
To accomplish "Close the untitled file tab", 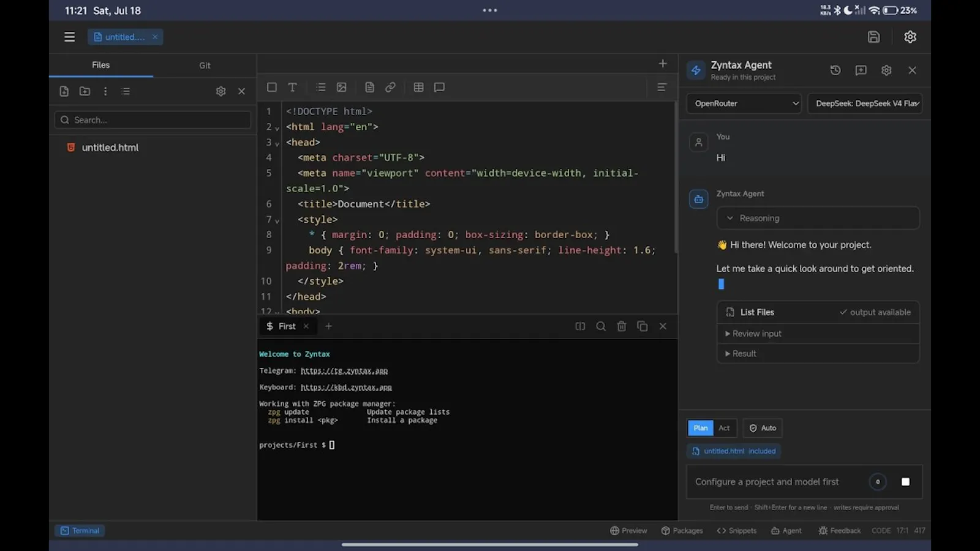I will coord(155,37).
